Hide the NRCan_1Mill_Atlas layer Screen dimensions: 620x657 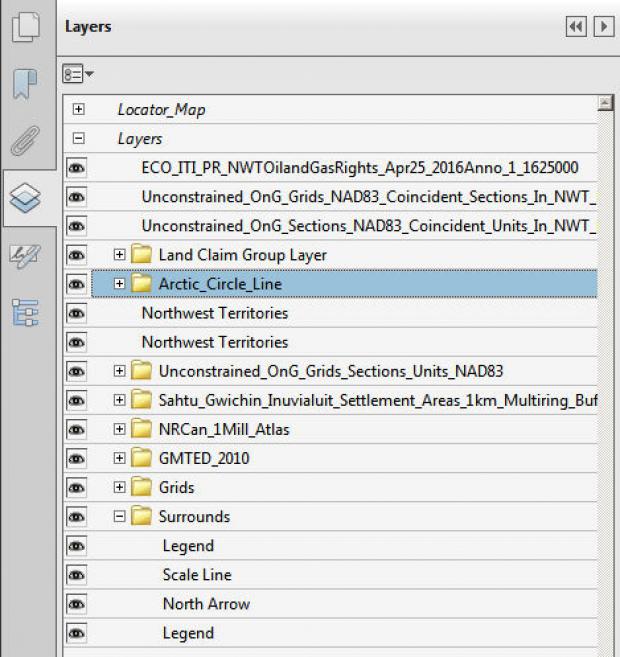click(76, 429)
